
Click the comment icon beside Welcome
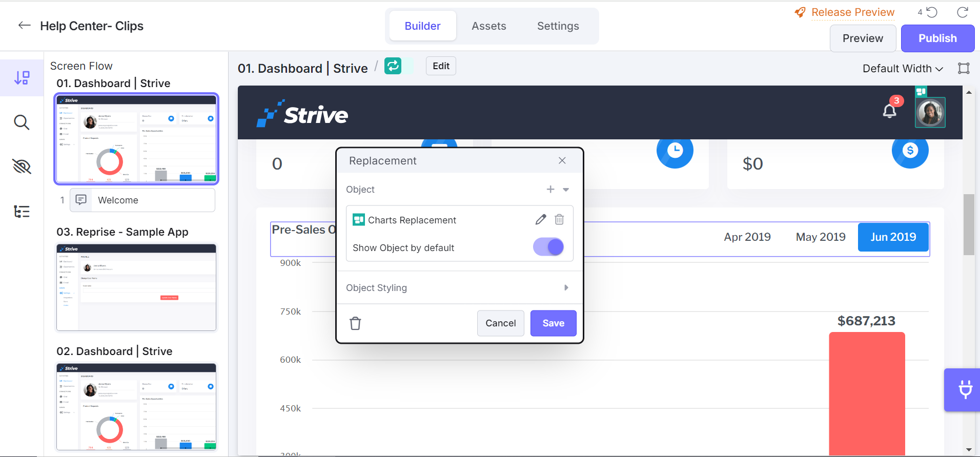click(x=81, y=200)
